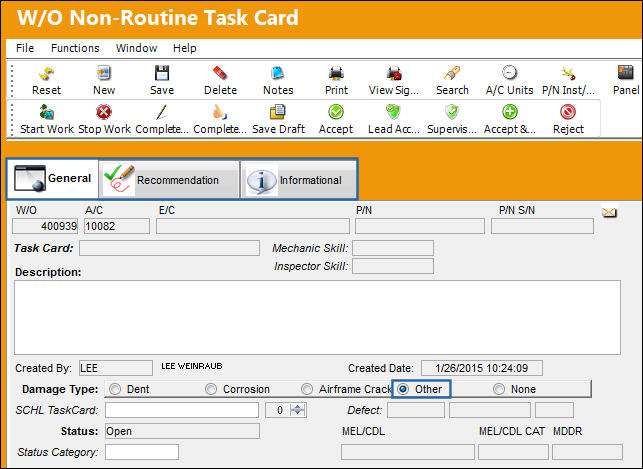Viewport: 643px width, 469px height.
Task: Click the SCHL TaskCard number spinner arrows
Action: click(298, 410)
